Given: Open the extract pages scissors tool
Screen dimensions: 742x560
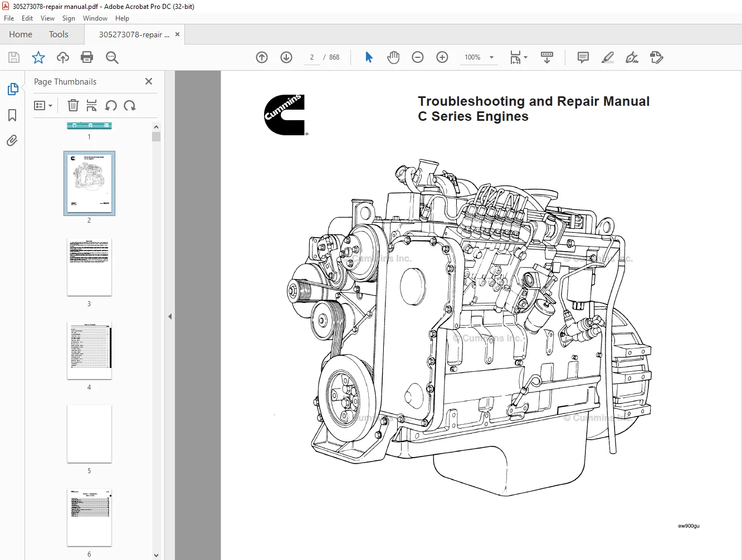Looking at the screenshot, I should coord(92,105).
